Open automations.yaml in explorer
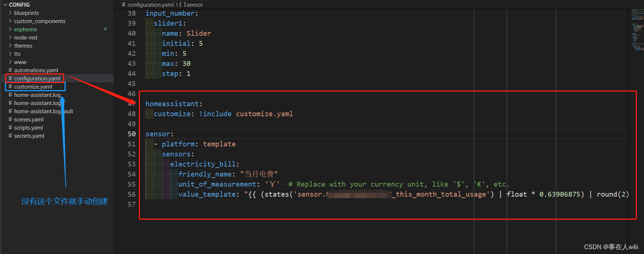 click(36, 70)
